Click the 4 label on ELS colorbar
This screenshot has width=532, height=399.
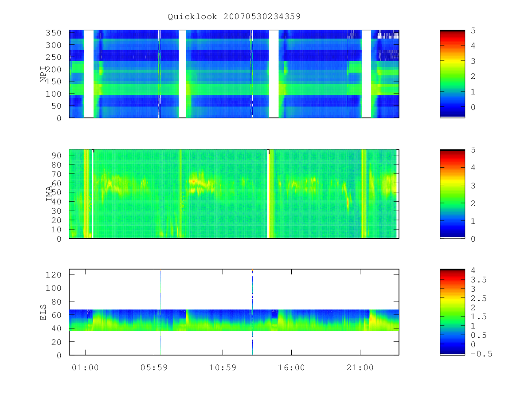(473, 270)
